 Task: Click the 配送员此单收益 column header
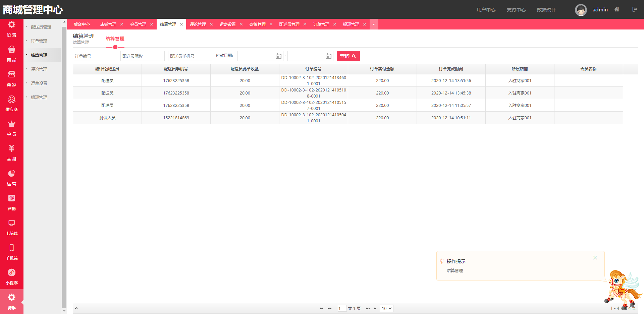pyautogui.click(x=245, y=69)
